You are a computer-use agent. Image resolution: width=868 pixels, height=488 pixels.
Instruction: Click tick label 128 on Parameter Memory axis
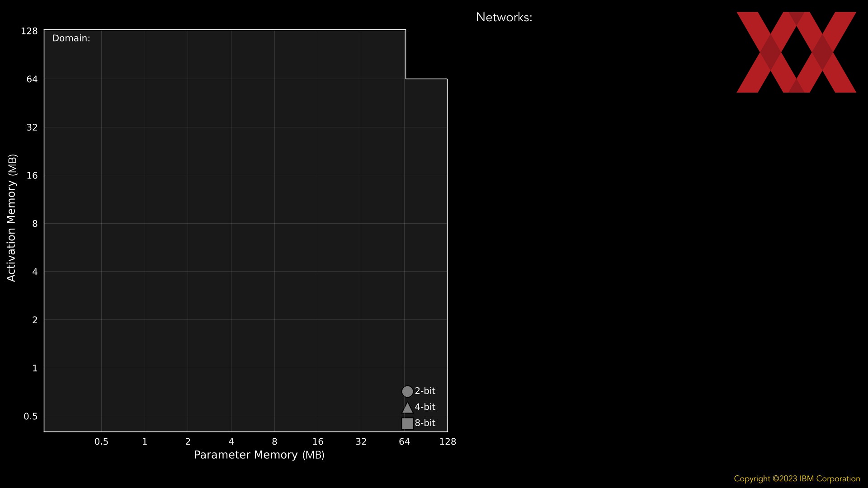pos(448,442)
